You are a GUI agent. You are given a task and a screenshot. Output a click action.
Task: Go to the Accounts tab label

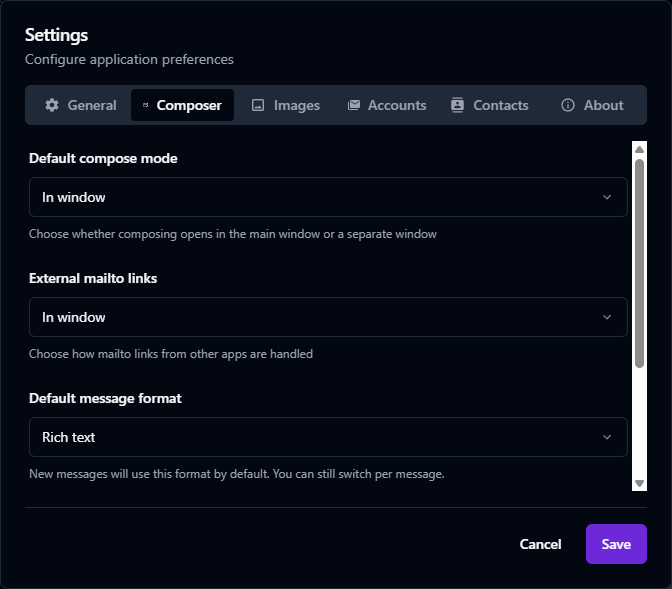coord(397,105)
